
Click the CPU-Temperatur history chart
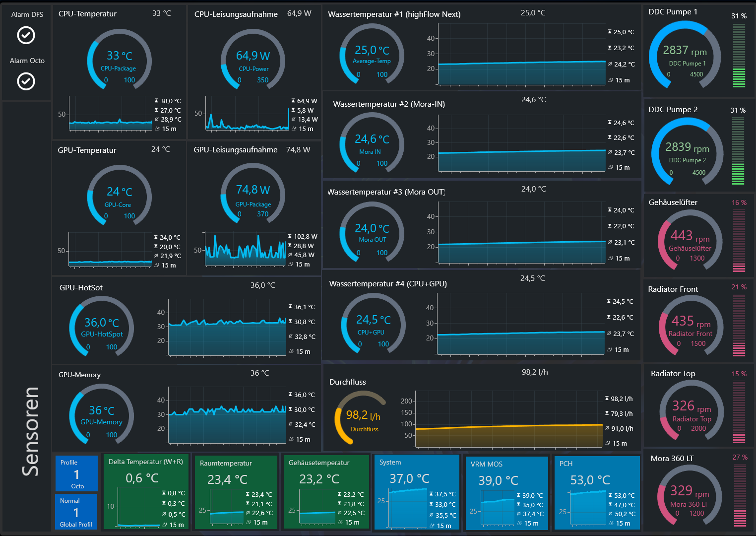[111, 114]
